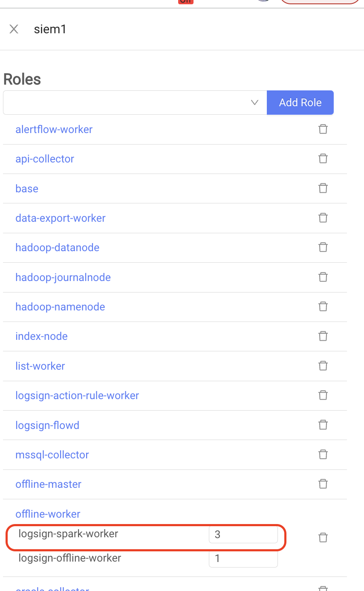Click the logsign-action-rule-worker link
This screenshot has width=364, height=591.
pyautogui.click(x=77, y=395)
